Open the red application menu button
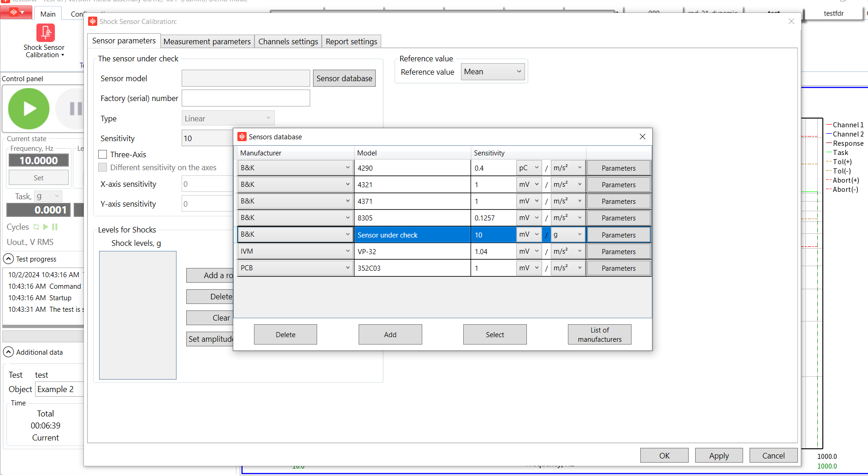Screen dimensions: 868x476 16,12
